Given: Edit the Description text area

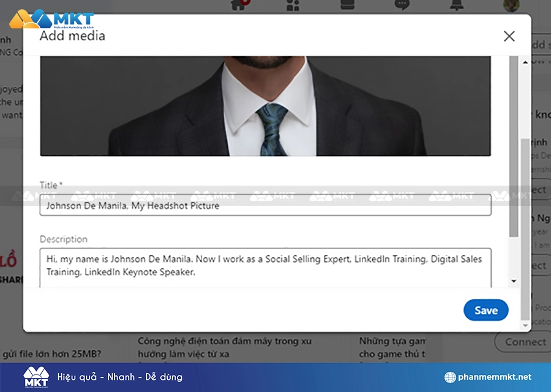Looking at the screenshot, I should [x=265, y=267].
